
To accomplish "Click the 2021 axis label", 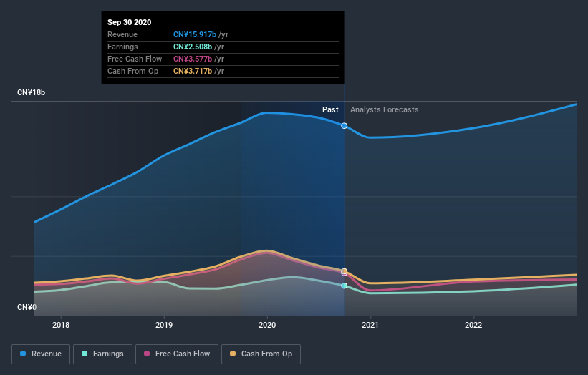I will pos(370,325).
